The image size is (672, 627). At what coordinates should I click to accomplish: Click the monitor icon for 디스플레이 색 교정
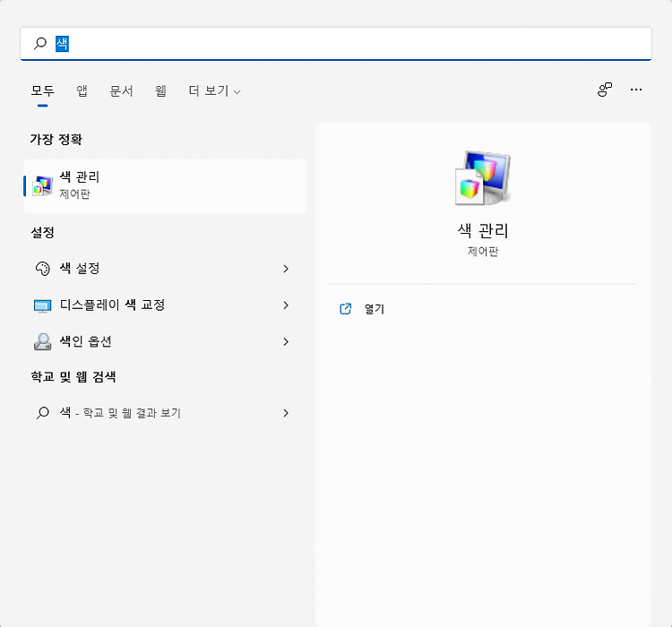click(42, 305)
